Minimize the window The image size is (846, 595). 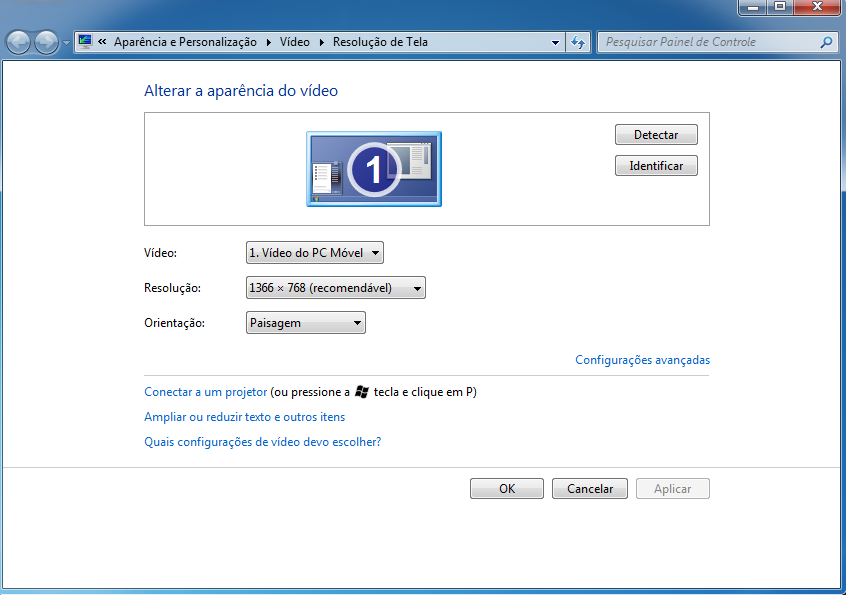[753, 7]
